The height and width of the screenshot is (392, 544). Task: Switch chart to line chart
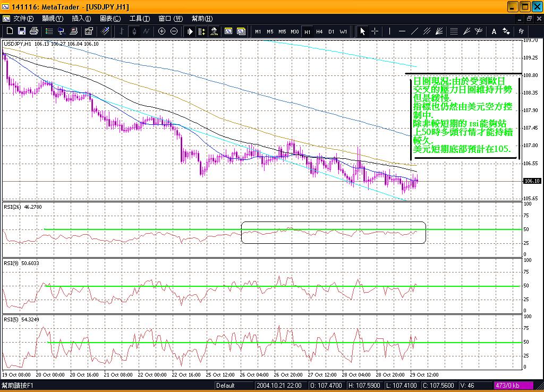(x=146, y=31)
